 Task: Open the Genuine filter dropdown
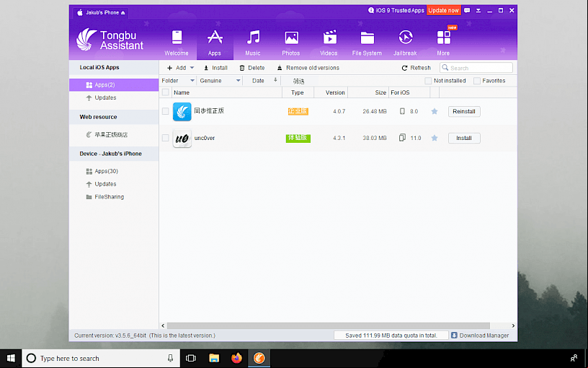[220, 81]
